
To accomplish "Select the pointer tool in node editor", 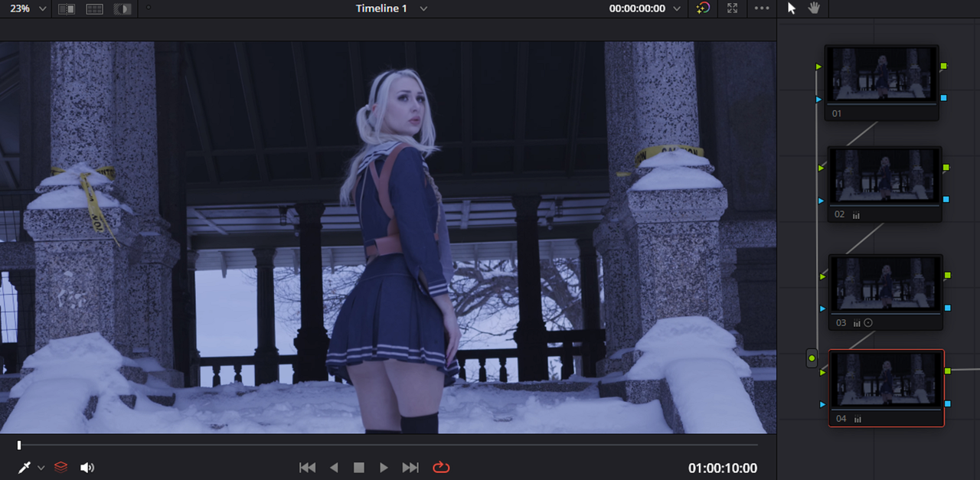I will click(792, 8).
